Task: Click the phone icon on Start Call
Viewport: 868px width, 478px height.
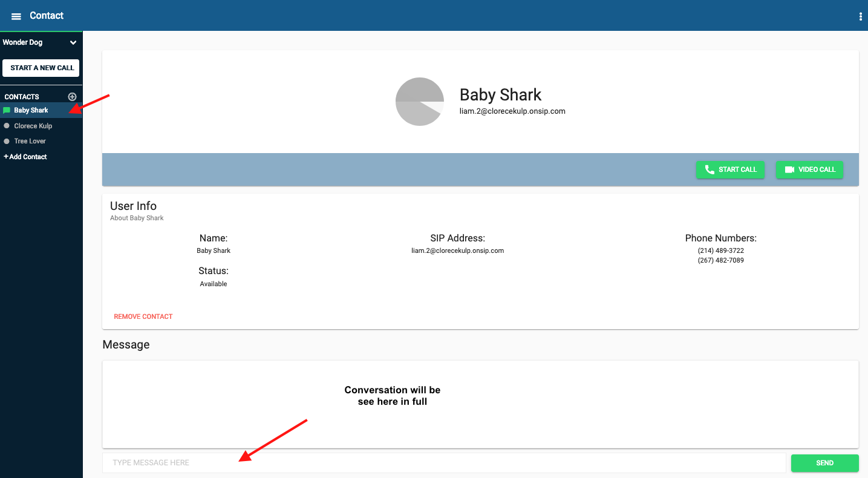Action: click(709, 169)
